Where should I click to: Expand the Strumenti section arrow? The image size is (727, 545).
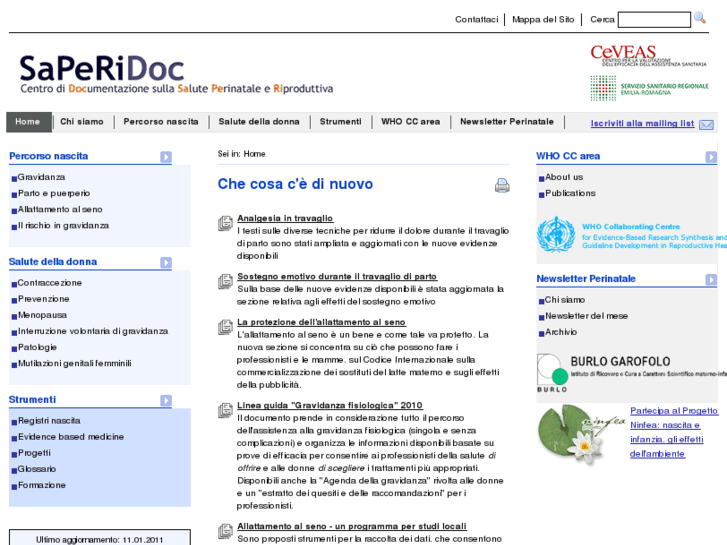click(x=166, y=400)
